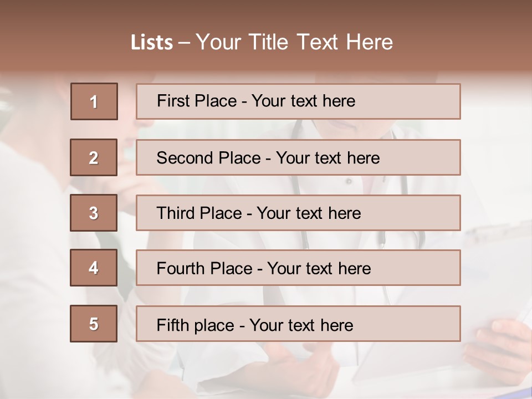
Task: Select the number 1 box
Action: pos(94,101)
